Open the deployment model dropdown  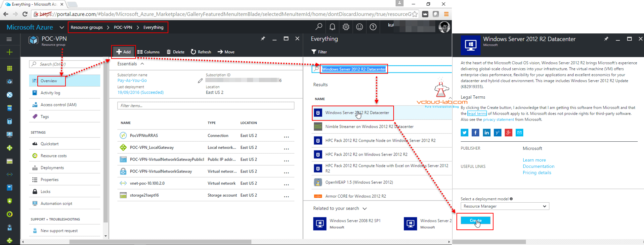(505, 206)
